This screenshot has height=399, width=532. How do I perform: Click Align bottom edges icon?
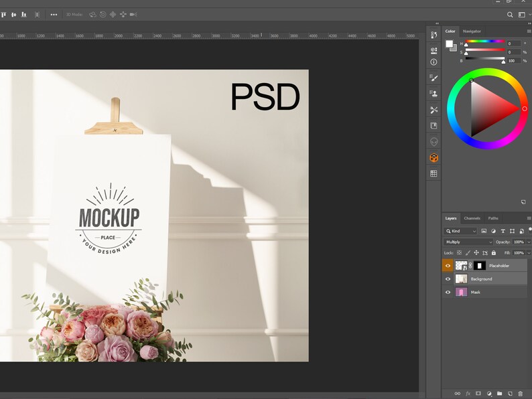pyautogui.click(x=23, y=15)
